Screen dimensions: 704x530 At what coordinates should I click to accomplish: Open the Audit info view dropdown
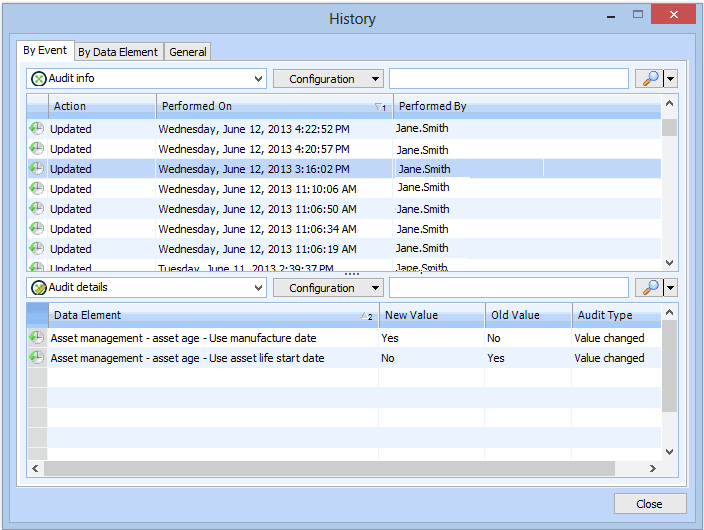click(x=259, y=79)
